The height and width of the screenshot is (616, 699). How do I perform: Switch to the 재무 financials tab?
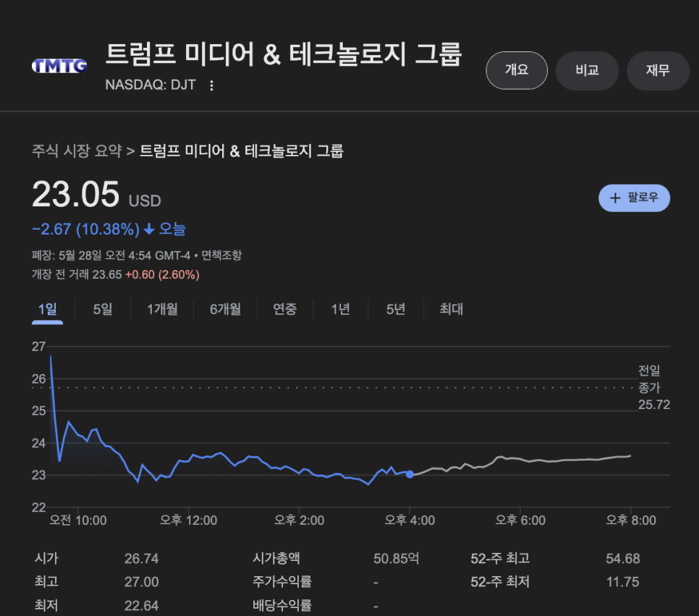coord(658,70)
